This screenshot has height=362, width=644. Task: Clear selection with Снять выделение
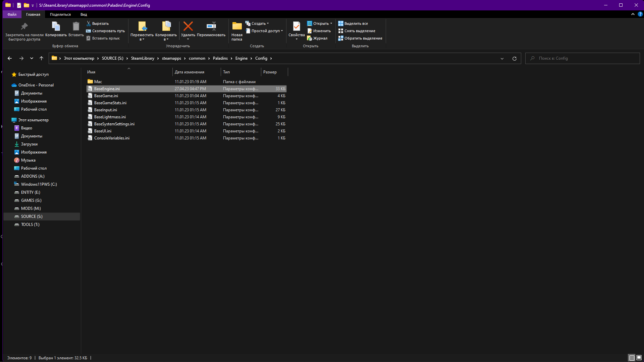coord(357,31)
